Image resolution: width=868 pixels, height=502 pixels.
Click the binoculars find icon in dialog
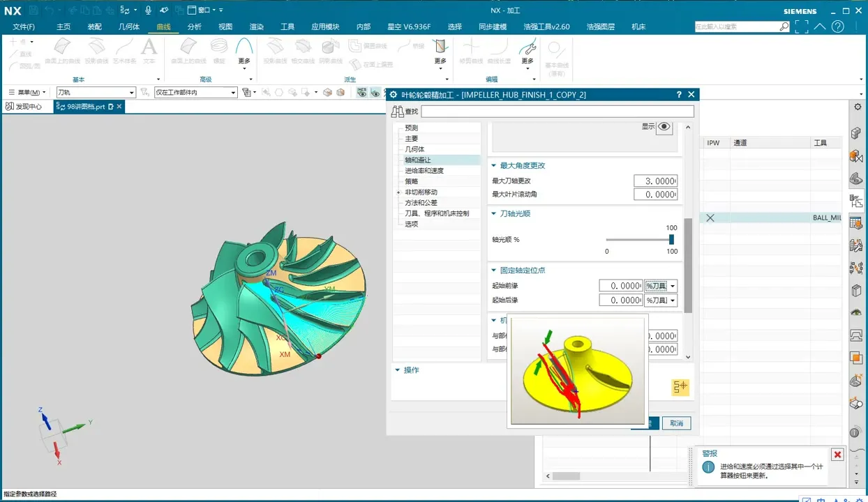point(398,112)
